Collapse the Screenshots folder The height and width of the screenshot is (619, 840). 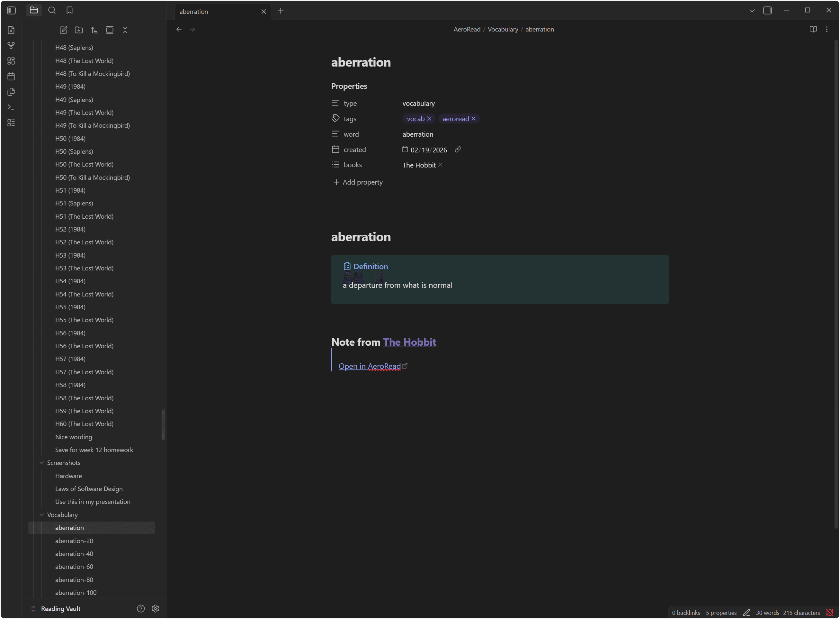41,462
